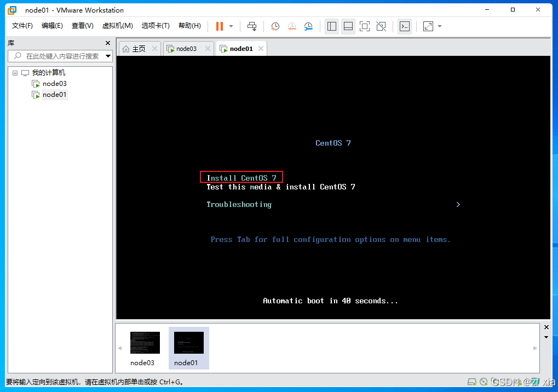Close the library panel

(x=108, y=43)
